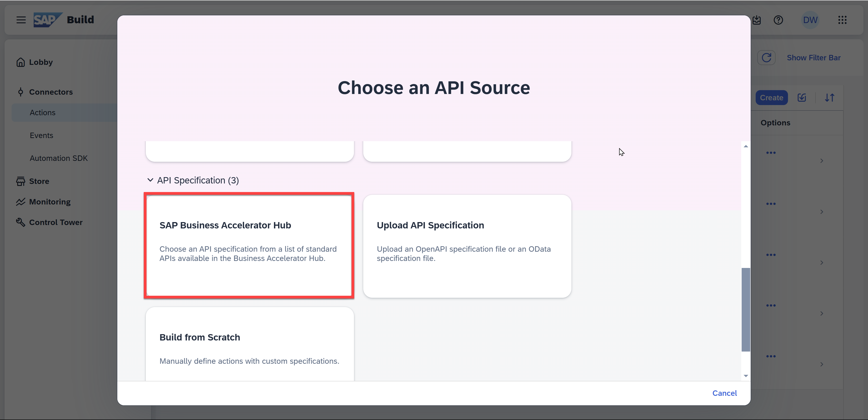This screenshot has height=420, width=868.
Task: Open the product switcher grid icon
Action: pyautogui.click(x=842, y=20)
